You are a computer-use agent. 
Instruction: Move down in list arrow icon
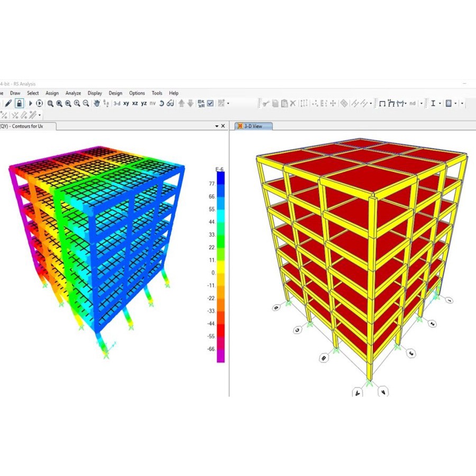pos(190,104)
